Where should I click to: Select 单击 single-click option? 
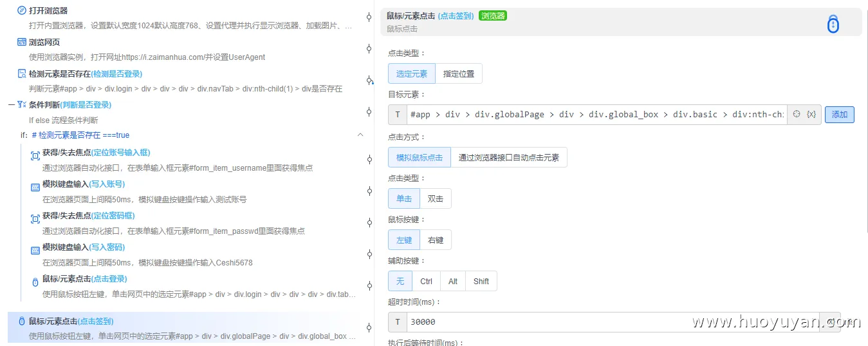[x=404, y=198]
